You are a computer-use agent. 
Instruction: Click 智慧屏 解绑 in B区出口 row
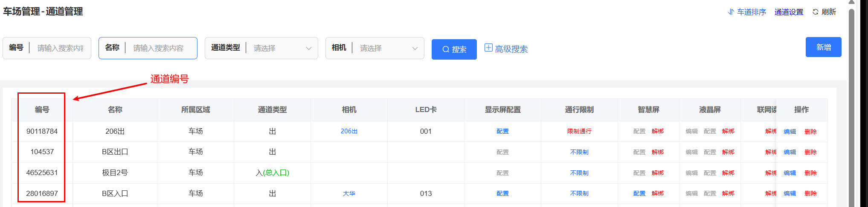[658, 152]
